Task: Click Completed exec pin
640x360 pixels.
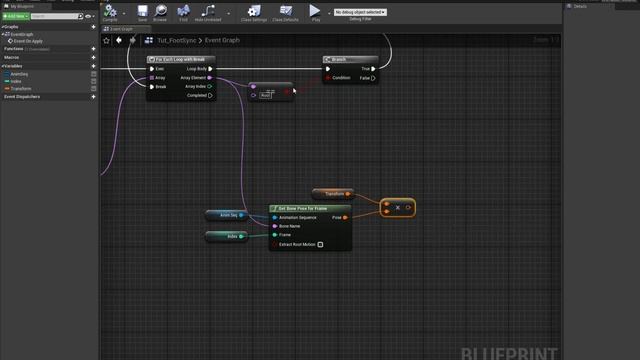Action: (210, 96)
